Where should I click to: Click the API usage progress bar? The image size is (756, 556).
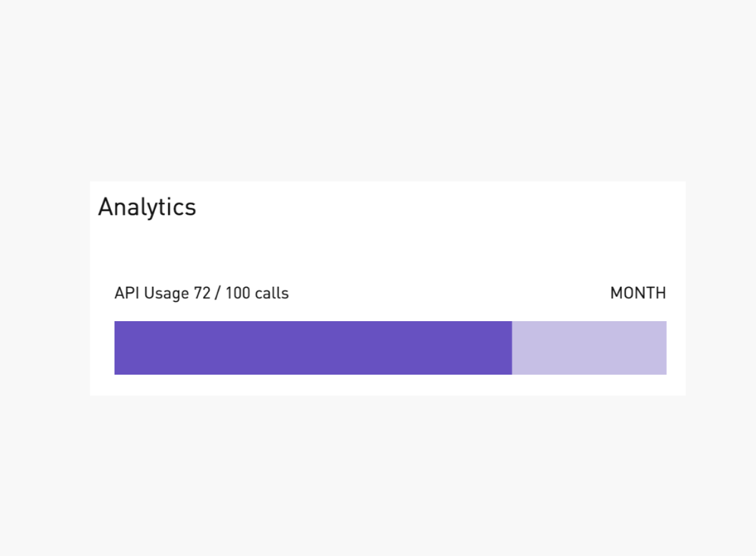tap(390, 347)
